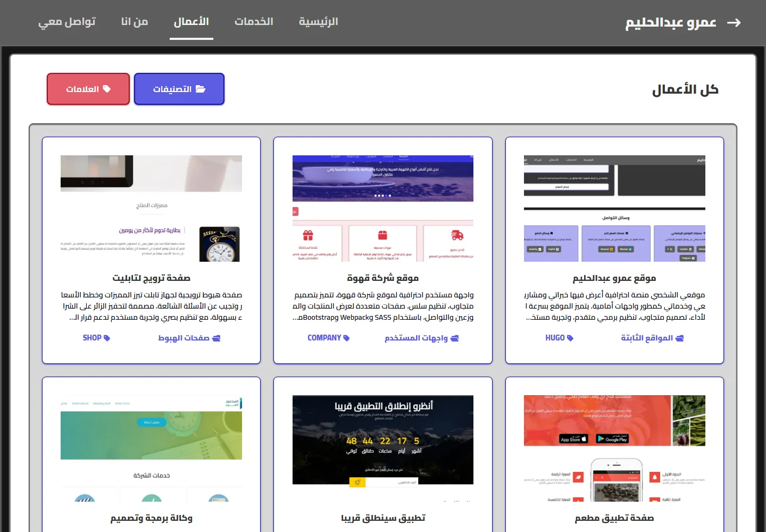Click the tag icon next to SHOP

(107, 338)
